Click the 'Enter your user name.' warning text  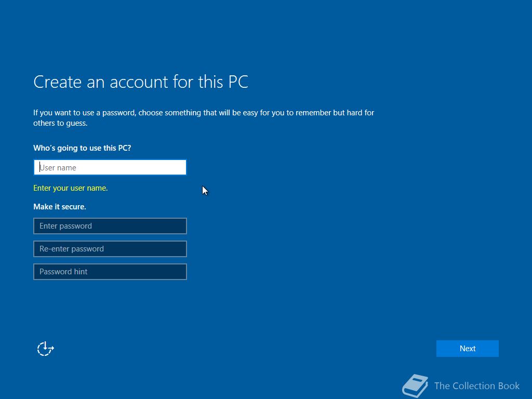71,188
